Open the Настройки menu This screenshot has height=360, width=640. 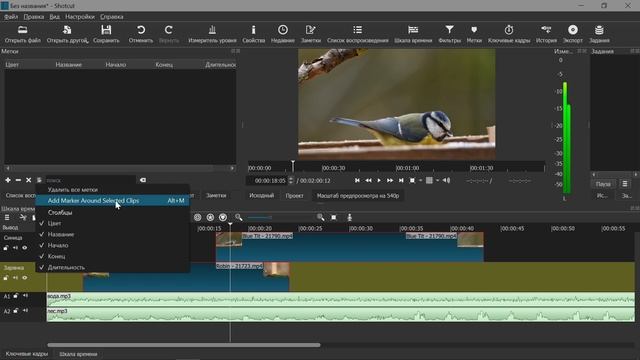coord(80,17)
